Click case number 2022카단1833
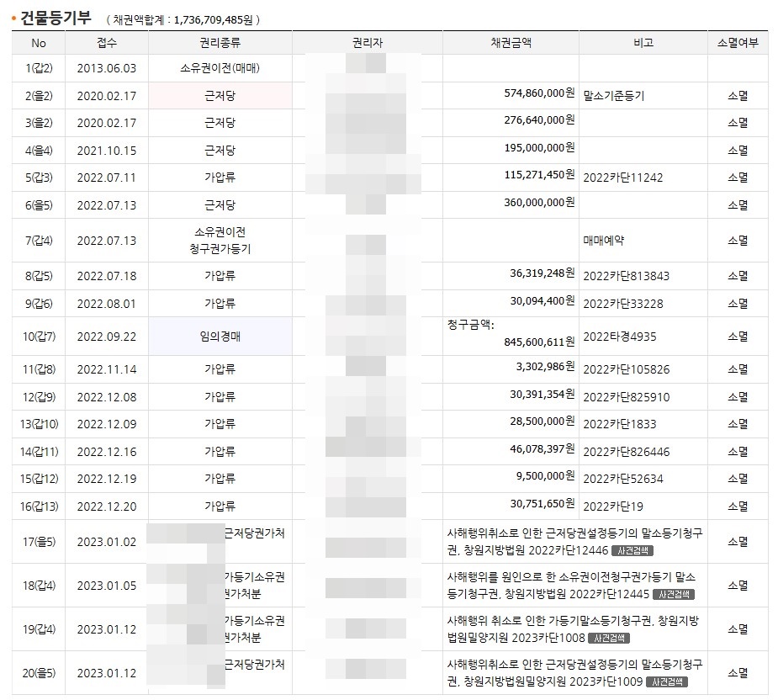 (x=620, y=425)
